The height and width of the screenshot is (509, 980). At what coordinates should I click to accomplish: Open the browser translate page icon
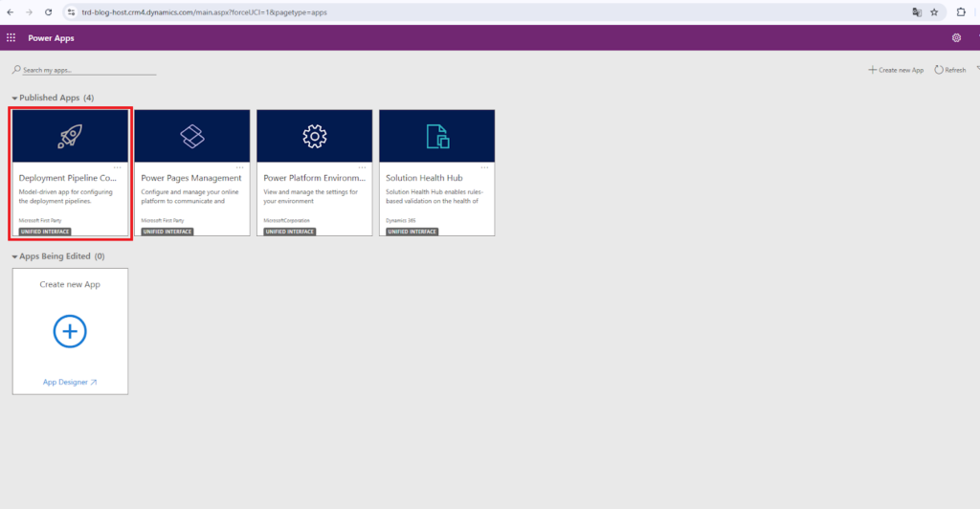coord(916,12)
